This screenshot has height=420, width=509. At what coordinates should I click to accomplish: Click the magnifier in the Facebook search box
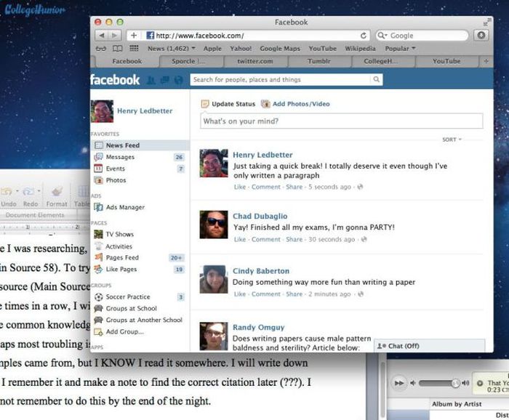[x=376, y=79]
